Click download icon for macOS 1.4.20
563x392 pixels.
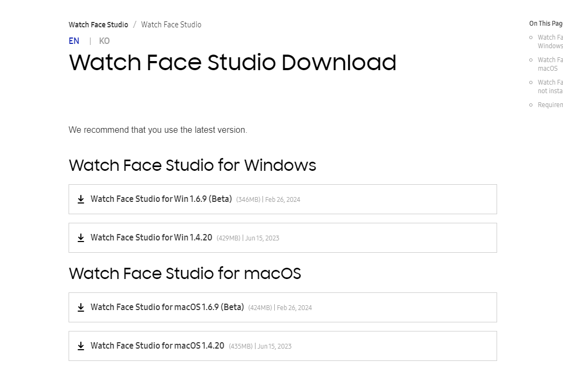[81, 346]
